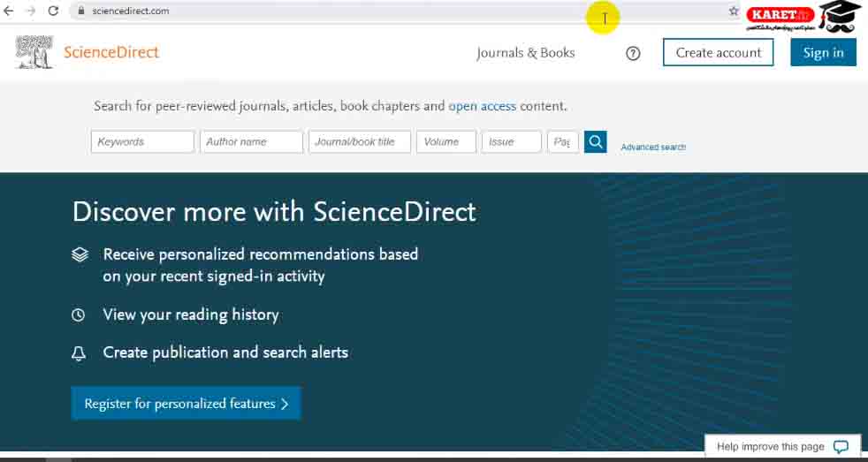Click the Receive personalized recommendations text
This screenshot has width=868, height=462.
click(260, 265)
